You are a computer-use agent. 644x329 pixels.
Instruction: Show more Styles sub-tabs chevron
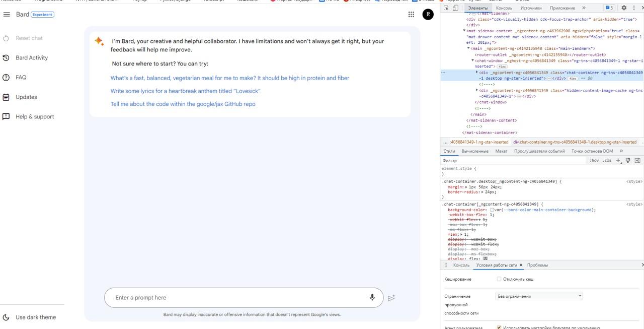coord(621,151)
